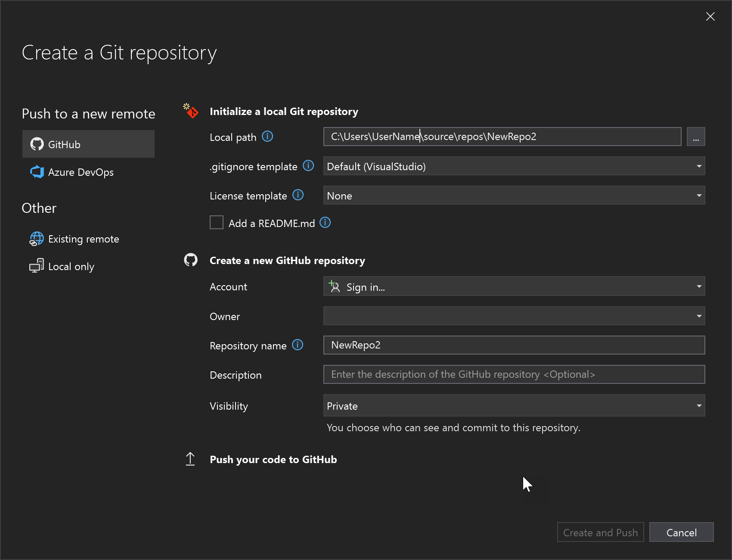Viewport: 732px width, 560px height.
Task: Open the License template dropdown
Action: click(698, 195)
